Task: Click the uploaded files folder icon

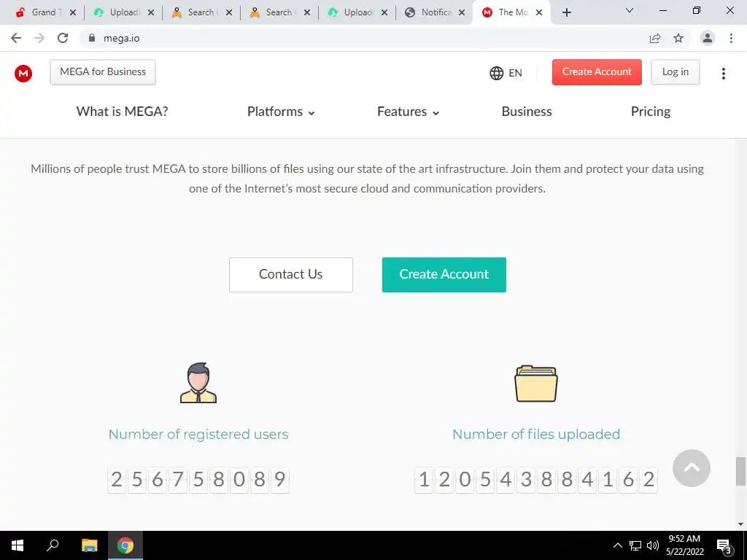Action: (x=536, y=384)
